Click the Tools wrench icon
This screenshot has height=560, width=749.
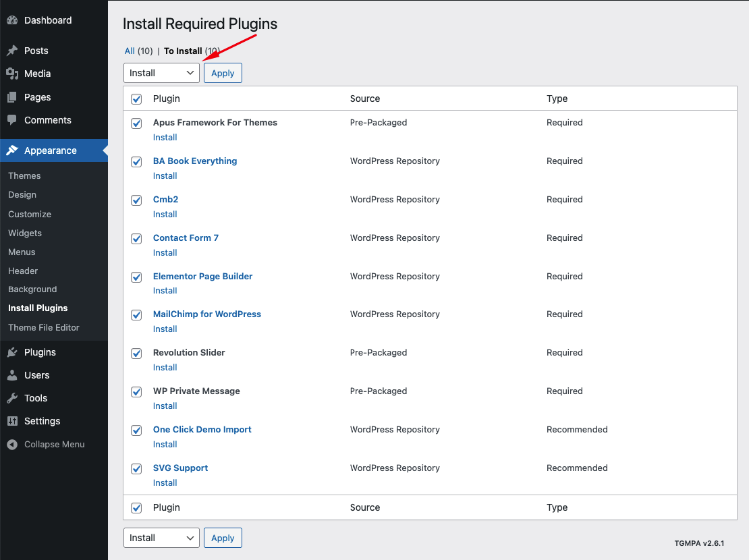12,398
